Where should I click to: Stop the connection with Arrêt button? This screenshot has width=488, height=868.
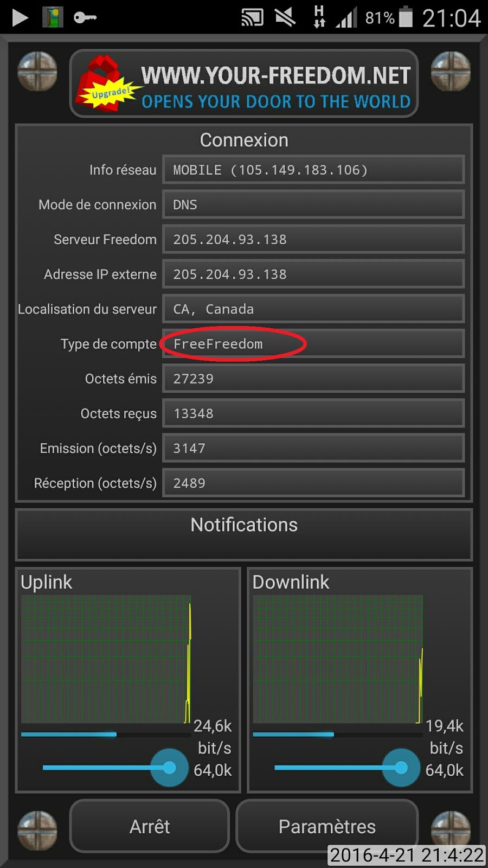point(150,826)
